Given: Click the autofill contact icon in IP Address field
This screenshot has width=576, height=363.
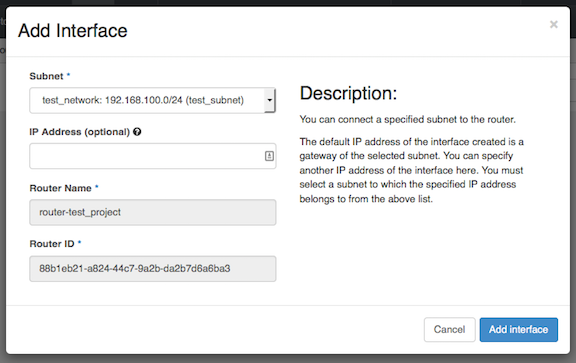Looking at the screenshot, I should (269, 156).
